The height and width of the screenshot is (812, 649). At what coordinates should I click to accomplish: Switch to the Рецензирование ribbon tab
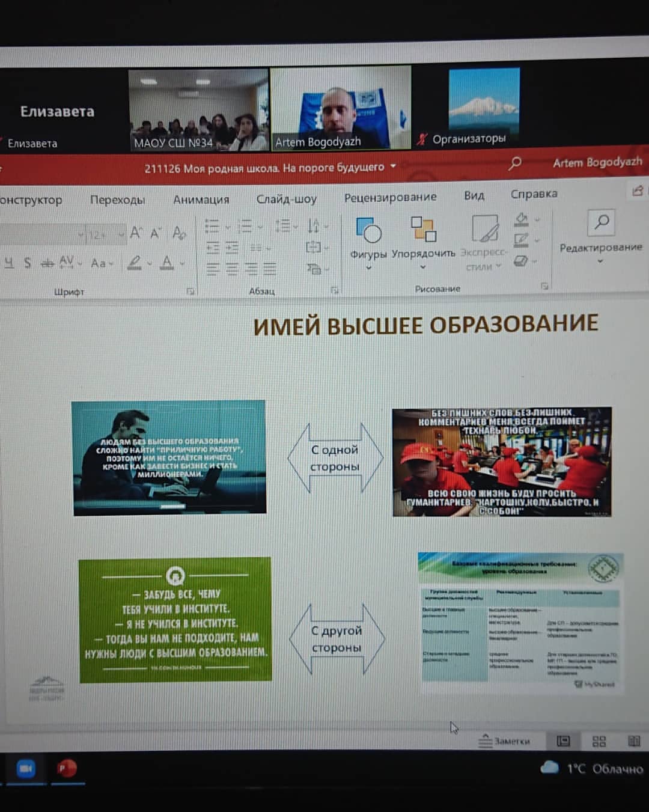click(x=390, y=197)
